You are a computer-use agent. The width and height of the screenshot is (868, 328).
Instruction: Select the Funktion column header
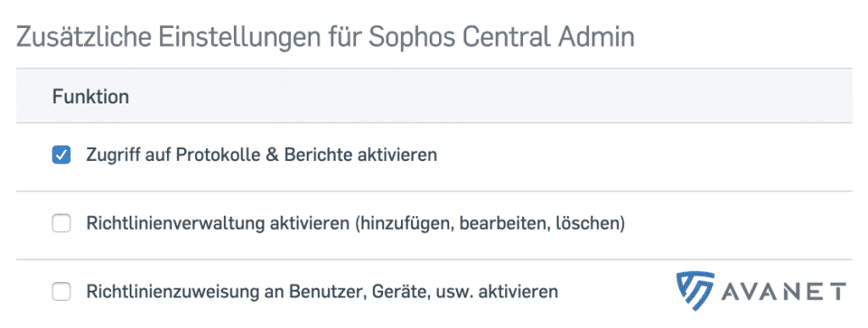[x=91, y=97]
